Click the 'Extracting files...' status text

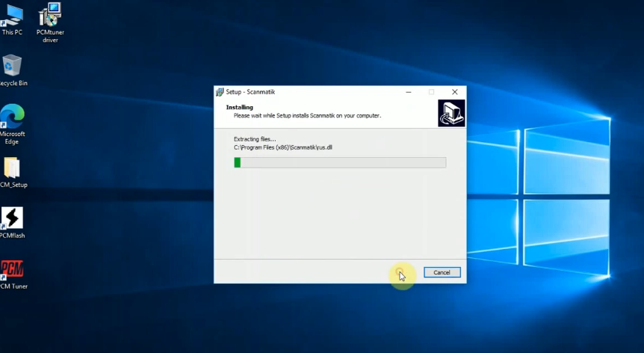click(x=255, y=139)
